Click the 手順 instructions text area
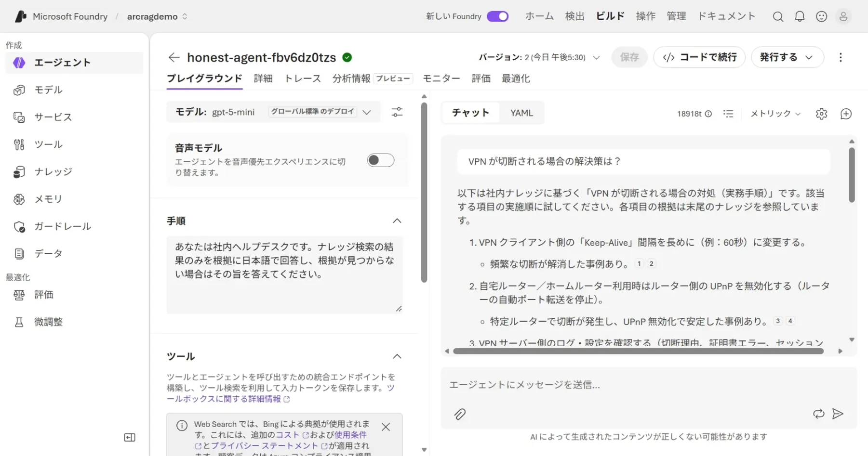 [284, 275]
